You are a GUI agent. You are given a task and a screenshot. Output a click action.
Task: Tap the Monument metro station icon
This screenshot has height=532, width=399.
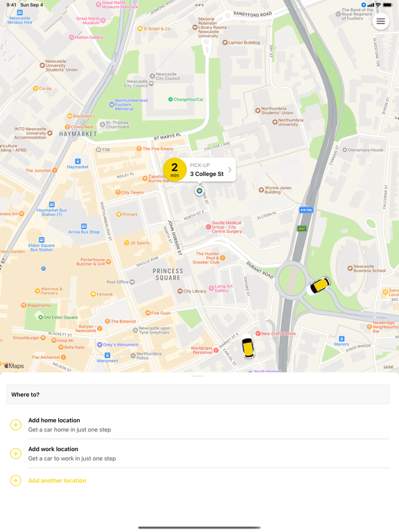[107, 355]
